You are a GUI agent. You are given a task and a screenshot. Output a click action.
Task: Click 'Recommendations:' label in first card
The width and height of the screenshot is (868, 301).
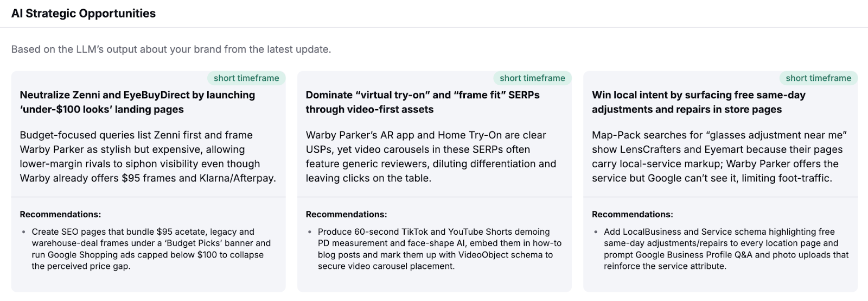coord(60,215)
